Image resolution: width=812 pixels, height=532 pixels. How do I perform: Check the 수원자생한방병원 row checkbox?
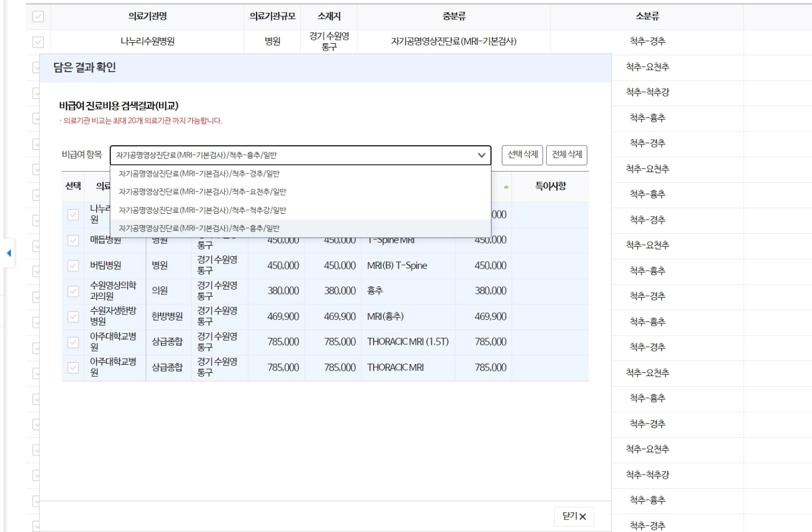pyautogui.click(x=74, y=316)
